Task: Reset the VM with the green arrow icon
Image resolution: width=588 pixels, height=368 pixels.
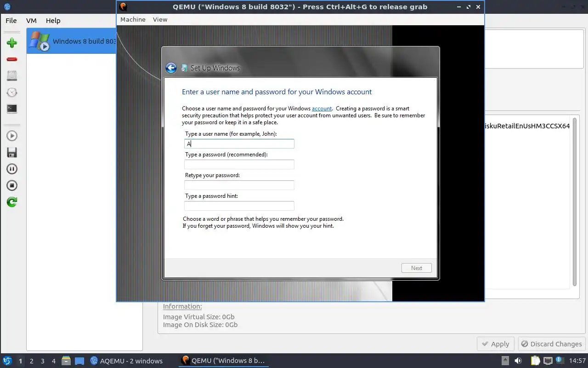Action: [x=12, y=202]
